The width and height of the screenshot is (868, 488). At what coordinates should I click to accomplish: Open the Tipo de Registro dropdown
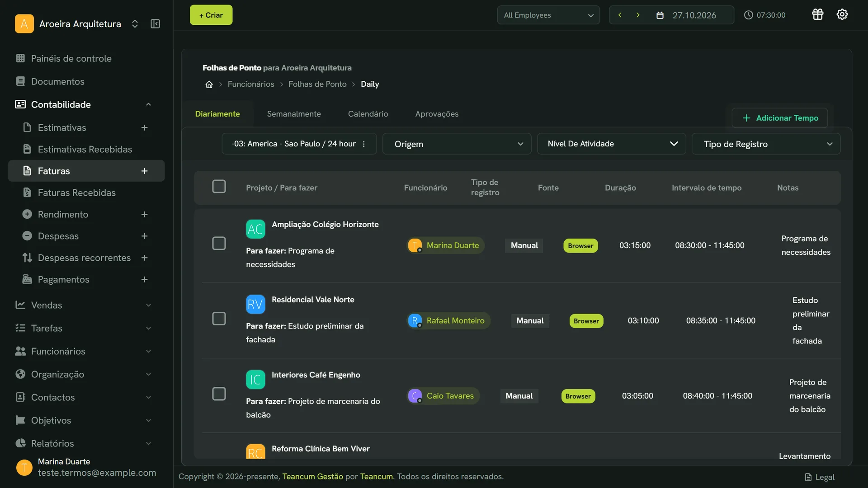click(x=766, y=144)
